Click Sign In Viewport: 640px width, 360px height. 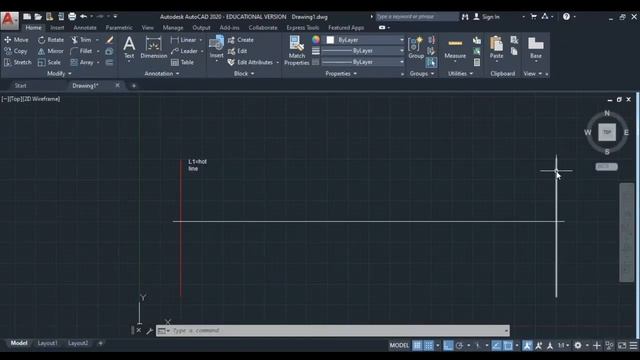[487, 17]
